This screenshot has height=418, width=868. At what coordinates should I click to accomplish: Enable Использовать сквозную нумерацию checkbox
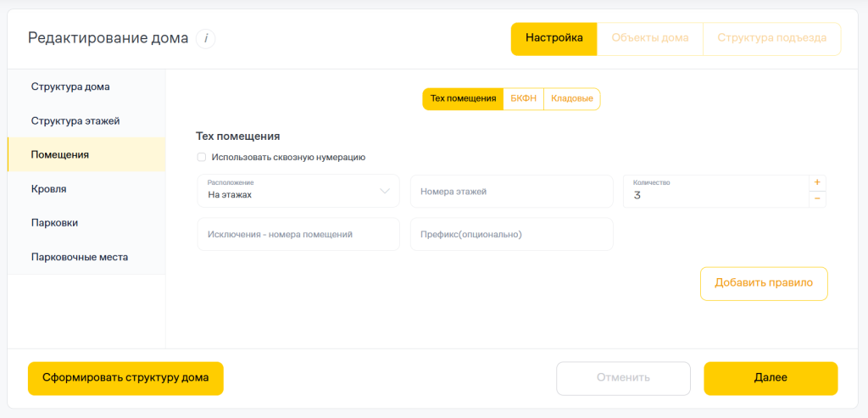202,157
